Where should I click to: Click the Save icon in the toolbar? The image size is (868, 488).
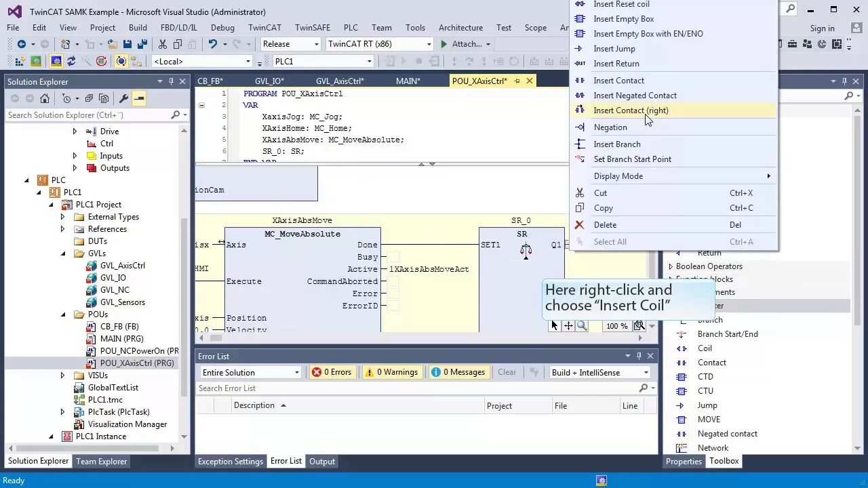(127, 44)
